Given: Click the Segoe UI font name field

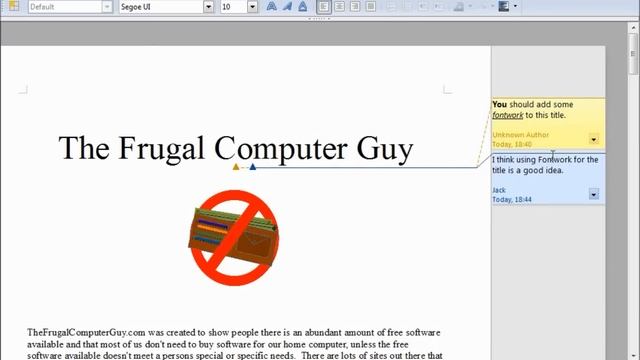Looking at the screenshot, I should point(161,7).
